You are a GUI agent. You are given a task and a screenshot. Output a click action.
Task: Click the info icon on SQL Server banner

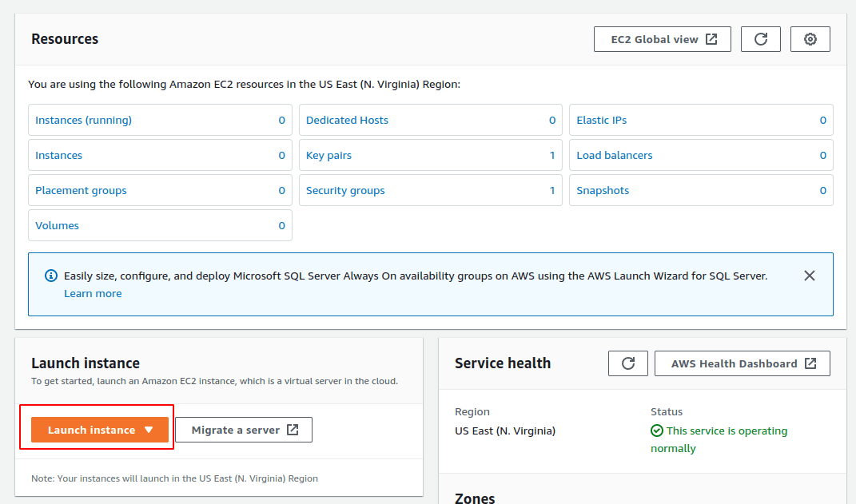coord(50,275)
